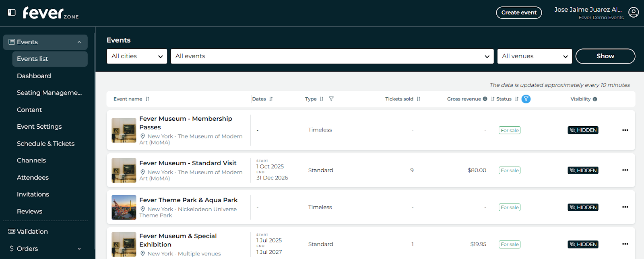The height and width of the screenshot is (259, 644).
Task: Click For sale status of Membership Passes
Action: (510, 130)
